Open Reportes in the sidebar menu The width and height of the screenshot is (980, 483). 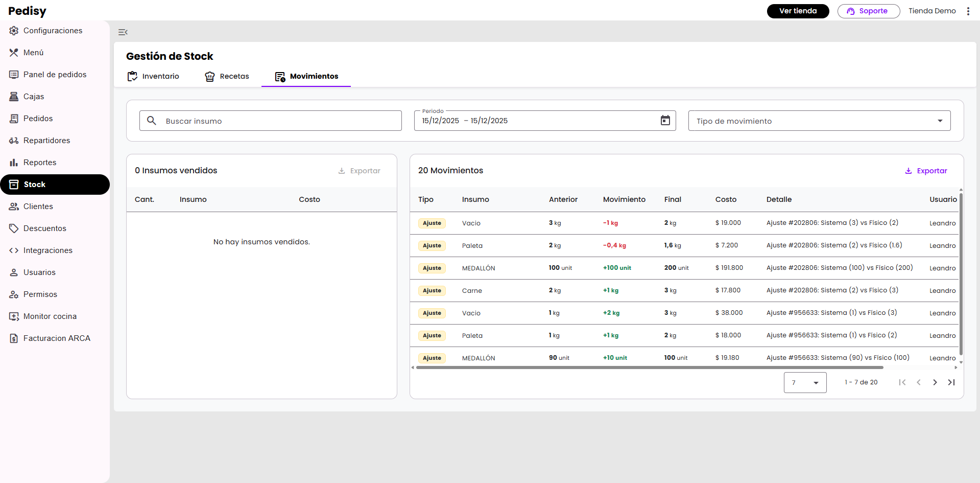pos(39,163)
